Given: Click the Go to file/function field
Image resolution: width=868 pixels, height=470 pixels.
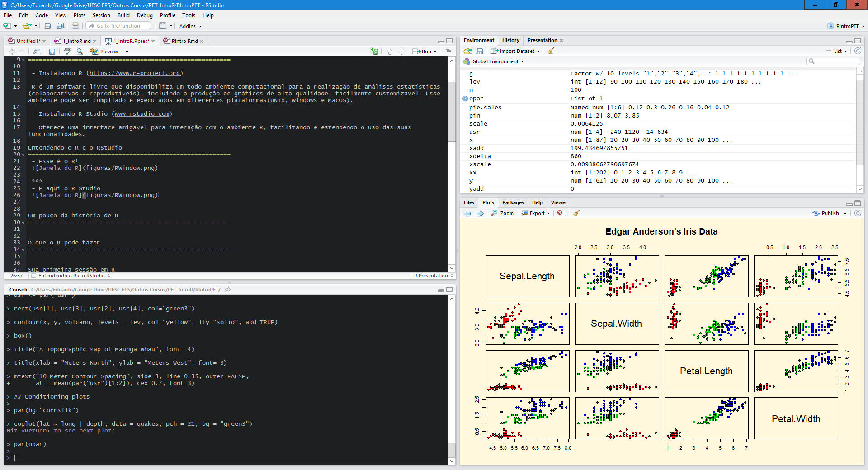Looking at the screenshot, I should tap(118, 26).
